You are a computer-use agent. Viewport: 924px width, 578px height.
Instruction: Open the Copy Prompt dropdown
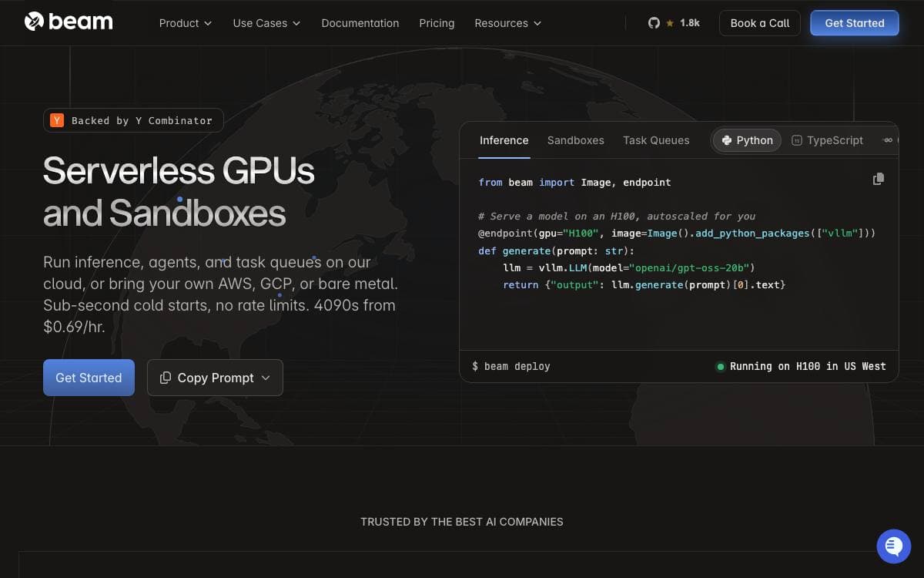[x=215, y=378]
